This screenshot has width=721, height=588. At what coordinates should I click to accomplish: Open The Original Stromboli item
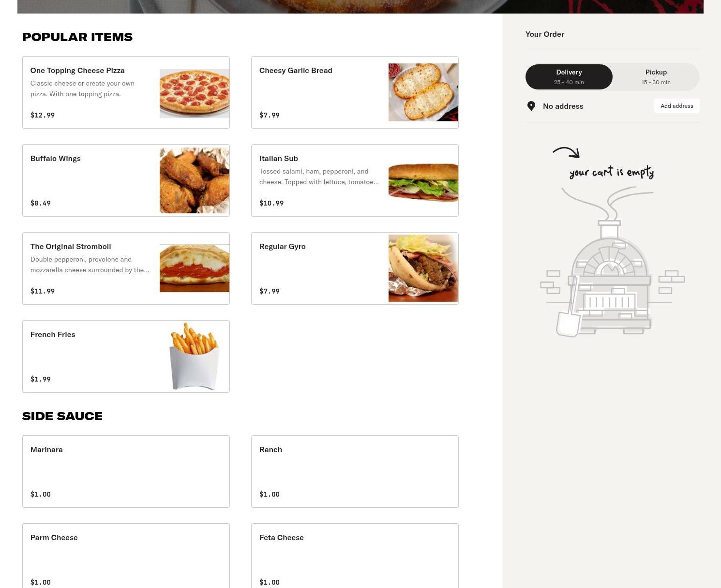(126, 268)
